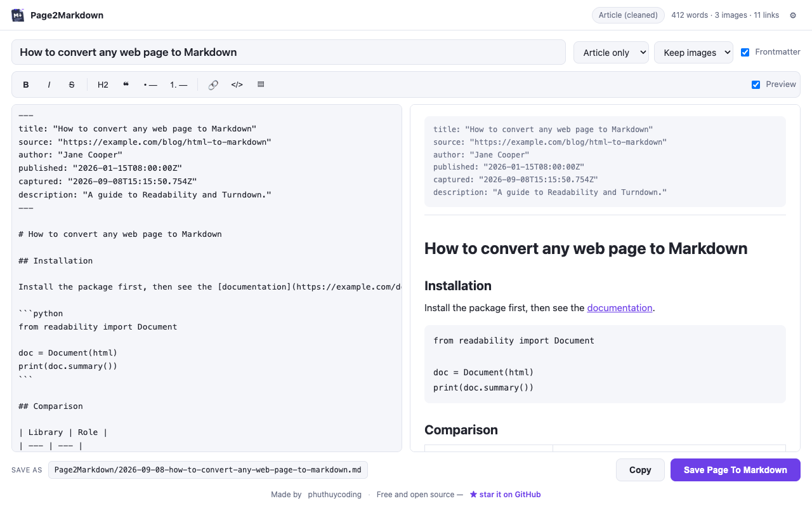Click the "| Library | Role |" table row in the editor

pos(63,432)
